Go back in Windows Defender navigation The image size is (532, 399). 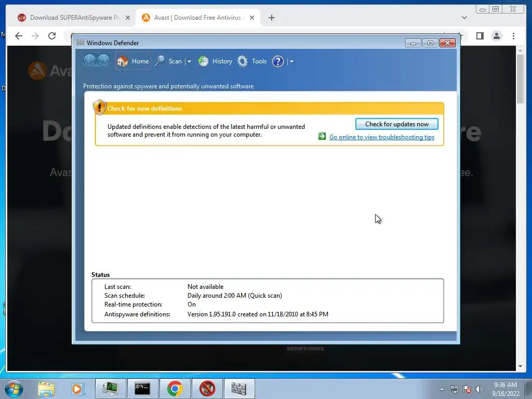pyautogui.click(x=89, y=61)
